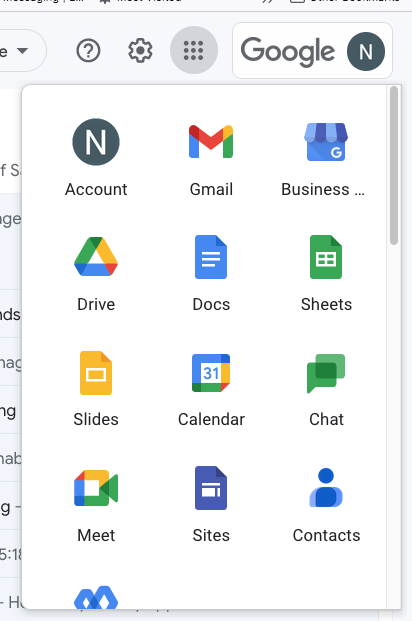
Task: Open Google Chat
Action: (326, 389)
